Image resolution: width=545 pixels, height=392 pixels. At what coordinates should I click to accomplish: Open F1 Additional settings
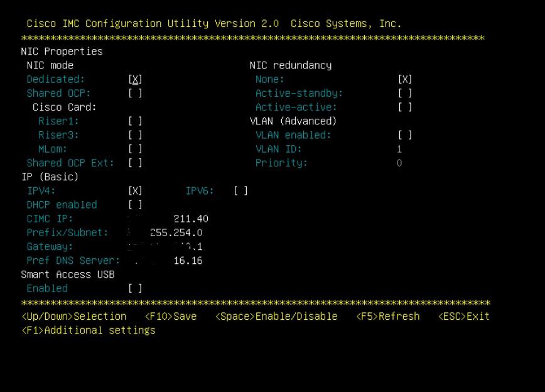[89, 330]
